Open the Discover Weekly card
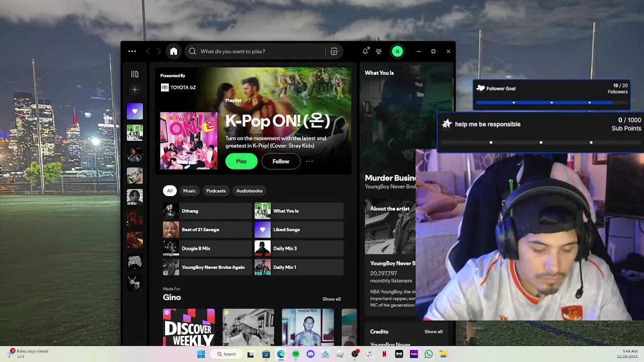644x362 pixels. tap(189, 327)
